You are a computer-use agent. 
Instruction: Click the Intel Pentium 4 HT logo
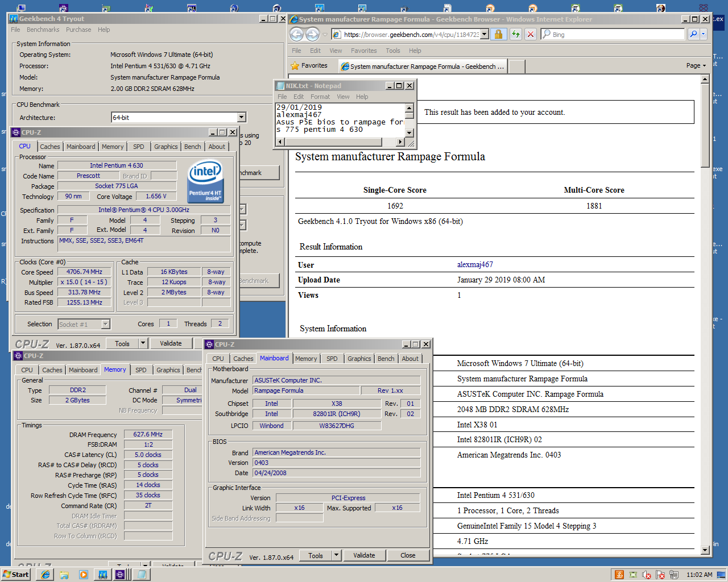205,181
